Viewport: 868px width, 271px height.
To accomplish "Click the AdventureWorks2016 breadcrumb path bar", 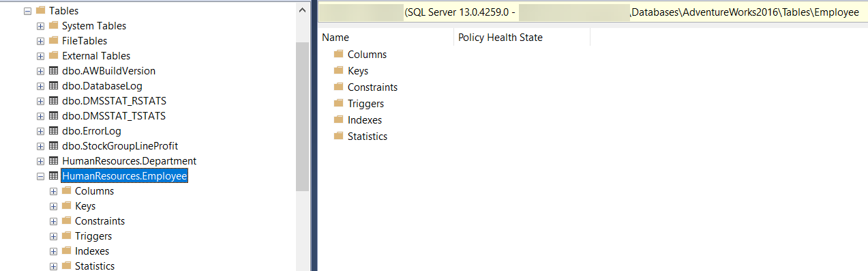I will (x=593, y=13).
